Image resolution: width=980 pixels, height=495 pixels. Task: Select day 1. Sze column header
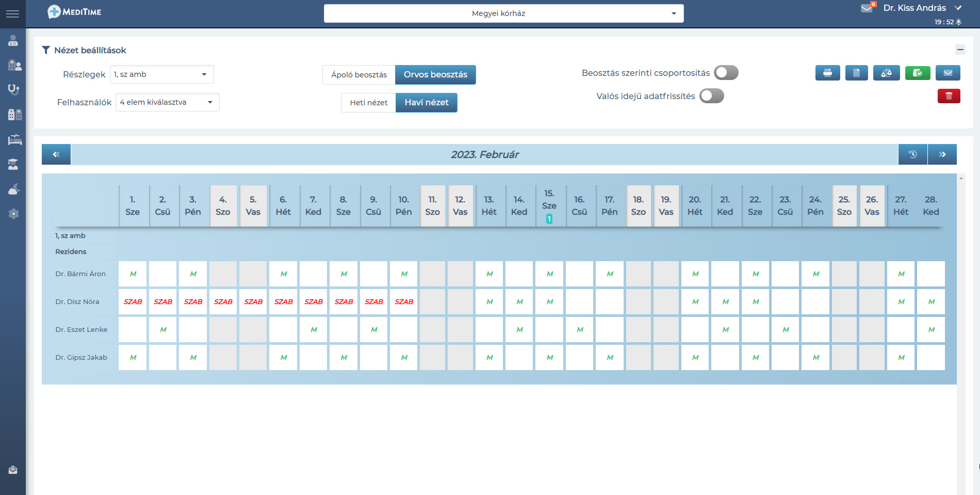pos(133,206)
